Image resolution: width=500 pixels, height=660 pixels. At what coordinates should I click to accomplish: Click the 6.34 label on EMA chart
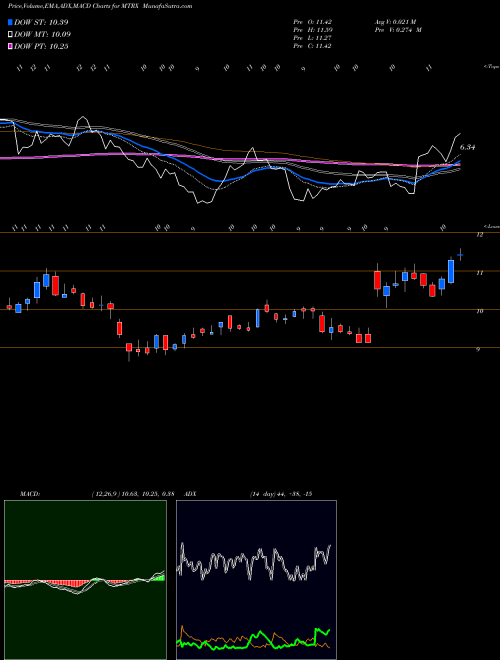tap(467, 147)
